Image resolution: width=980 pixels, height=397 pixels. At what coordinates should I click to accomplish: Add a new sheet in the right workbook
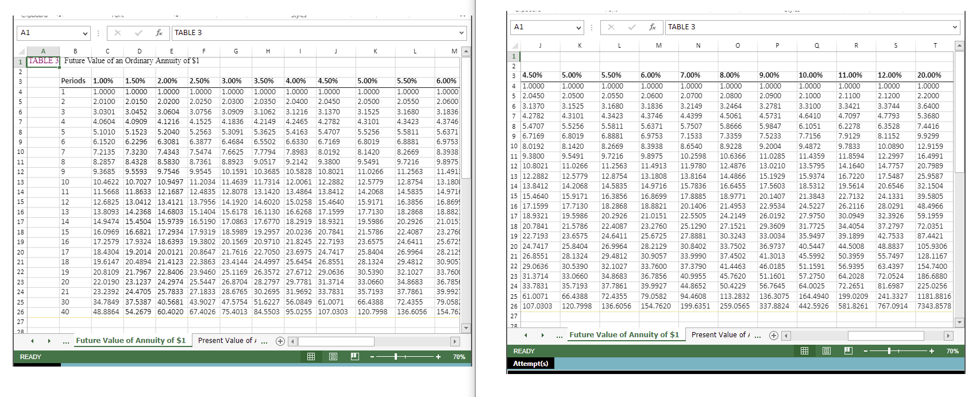pos(774,336)
